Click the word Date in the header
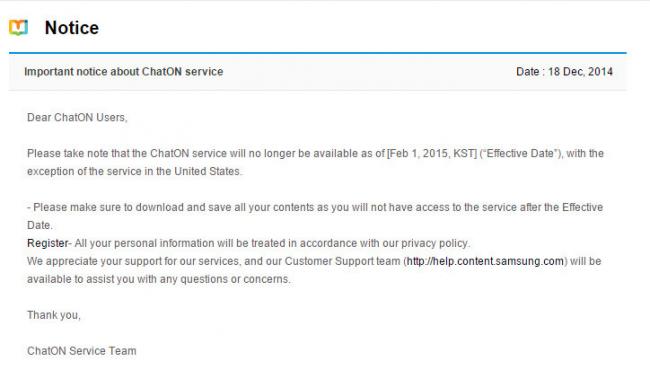 527,72
